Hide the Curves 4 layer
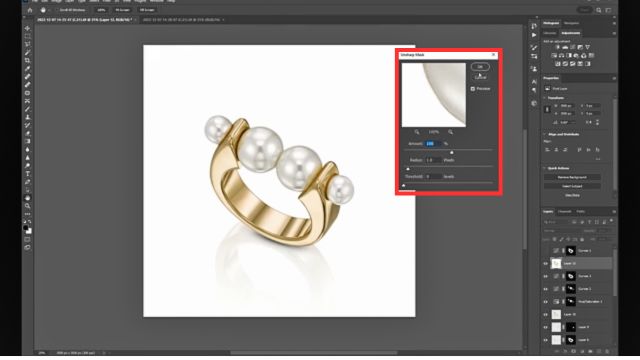 click(546, 276)
